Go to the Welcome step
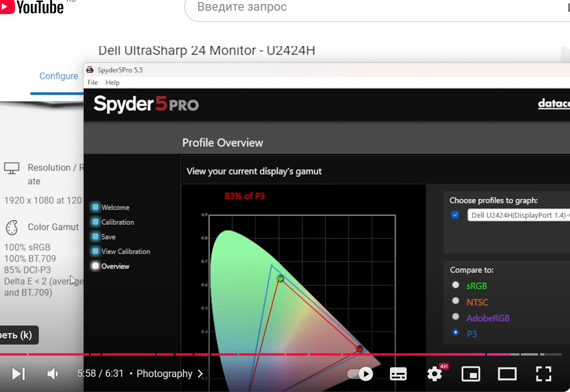Screen dimensions: 570x392 (110, 207)
